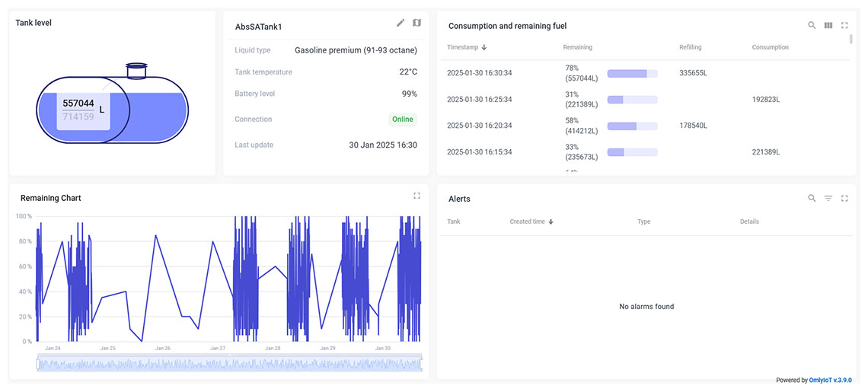Viewport: 868px width, 392px height.
Task: Sort by Timestamp column header
Action: (463, 47)
